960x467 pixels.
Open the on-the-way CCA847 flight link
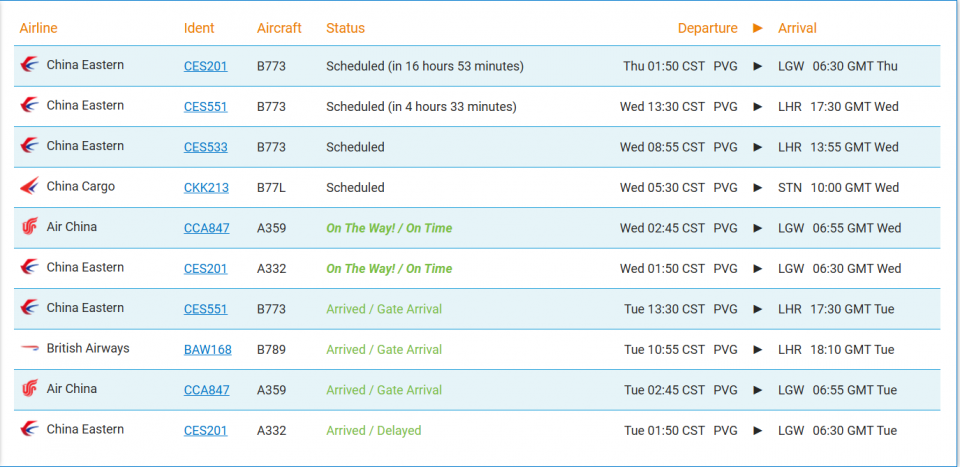[206, 228]
